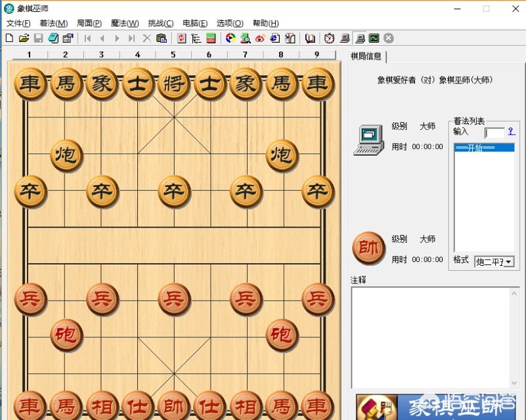Image resolution: width=526 pixels, height=420 pixels.
Task: Click the move 输入 input field
Action: (494, 133)
